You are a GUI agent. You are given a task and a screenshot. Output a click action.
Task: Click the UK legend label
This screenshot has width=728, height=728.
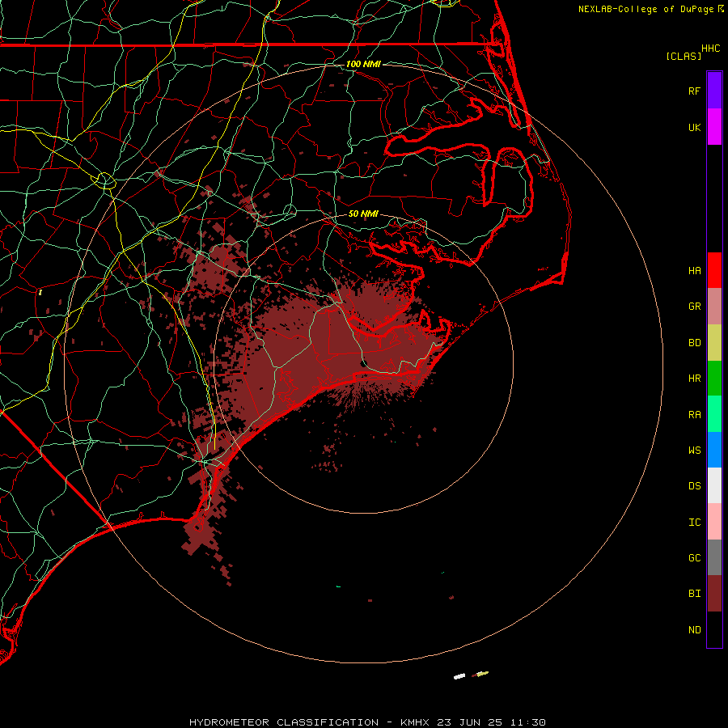pyautogui.click(x=694, y=127)
